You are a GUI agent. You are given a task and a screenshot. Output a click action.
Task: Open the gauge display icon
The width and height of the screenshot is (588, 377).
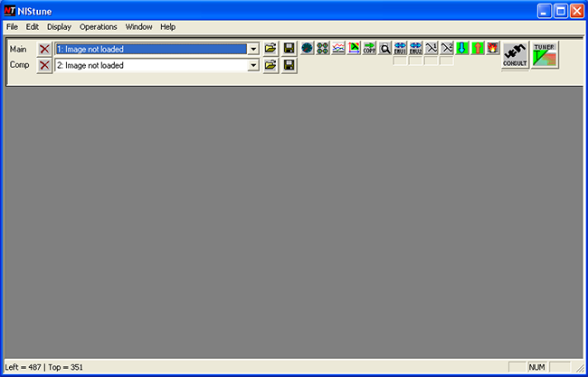click(x=308, y=48)
